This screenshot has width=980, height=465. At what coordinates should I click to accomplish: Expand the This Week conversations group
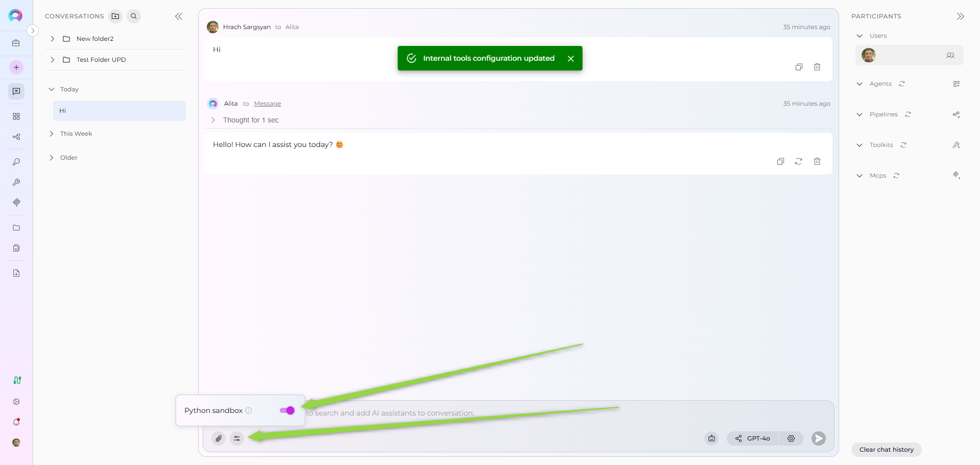tap(52, 134)
